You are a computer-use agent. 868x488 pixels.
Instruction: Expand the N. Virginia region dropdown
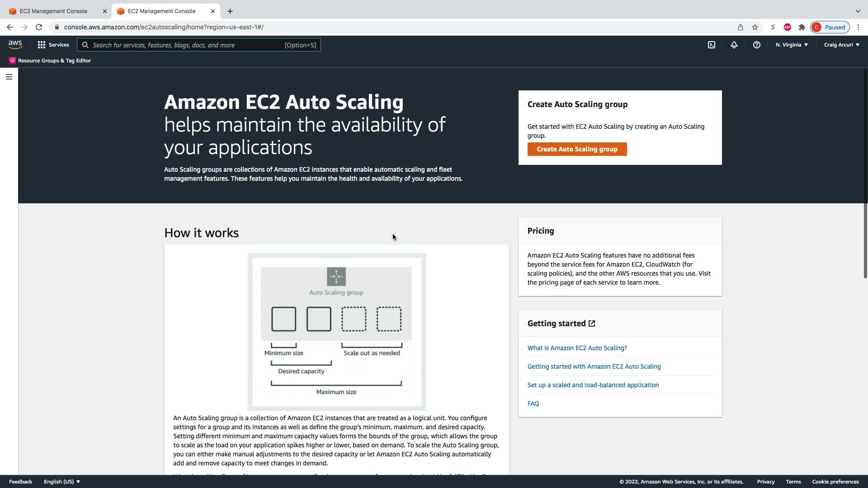(x=792, y=45)
